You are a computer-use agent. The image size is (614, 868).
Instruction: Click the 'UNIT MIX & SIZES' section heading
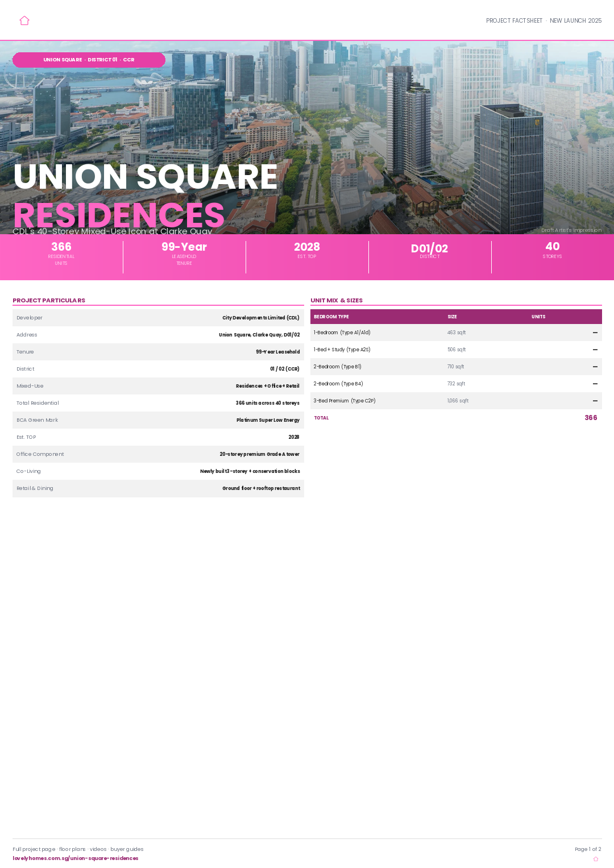(x=337, y=300)
